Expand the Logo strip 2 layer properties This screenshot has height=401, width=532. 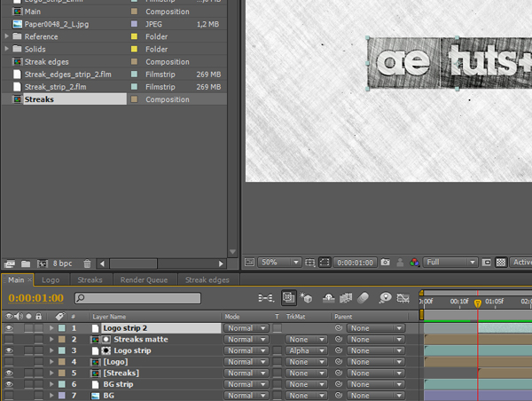click(51, 328)
